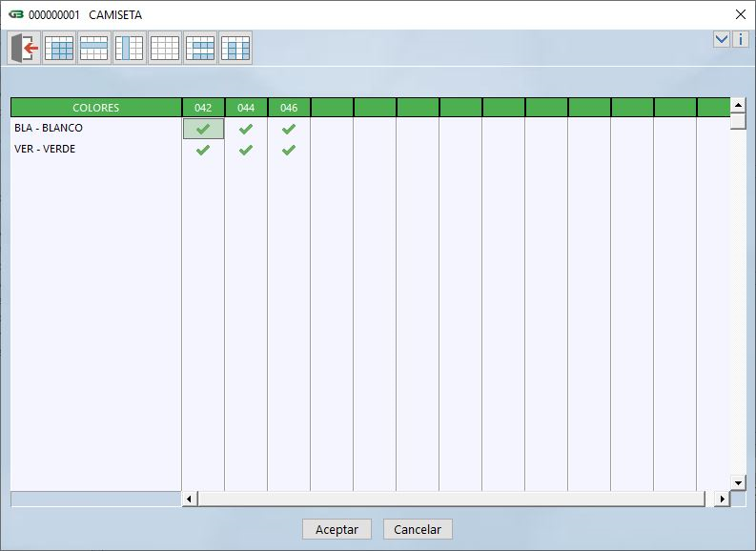Select the COLORES column header
This screenshot has width=756, height=551.
(x=95, y=108)
